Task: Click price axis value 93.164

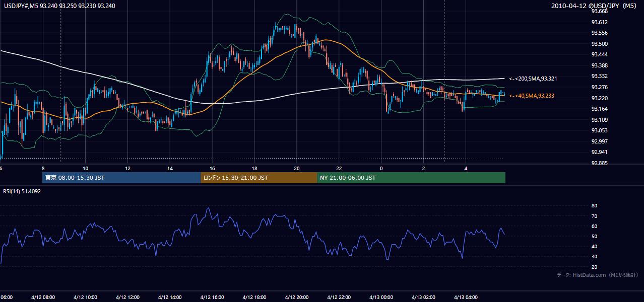Action: [599, 109]
